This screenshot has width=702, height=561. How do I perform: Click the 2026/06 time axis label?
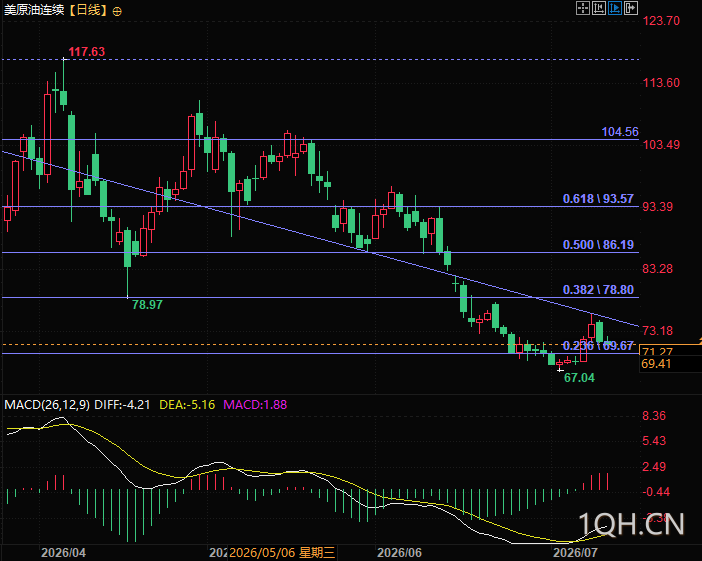[x=399, y=552]
